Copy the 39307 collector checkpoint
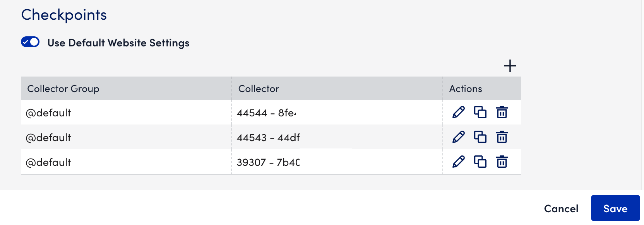 tap(480, 162)
